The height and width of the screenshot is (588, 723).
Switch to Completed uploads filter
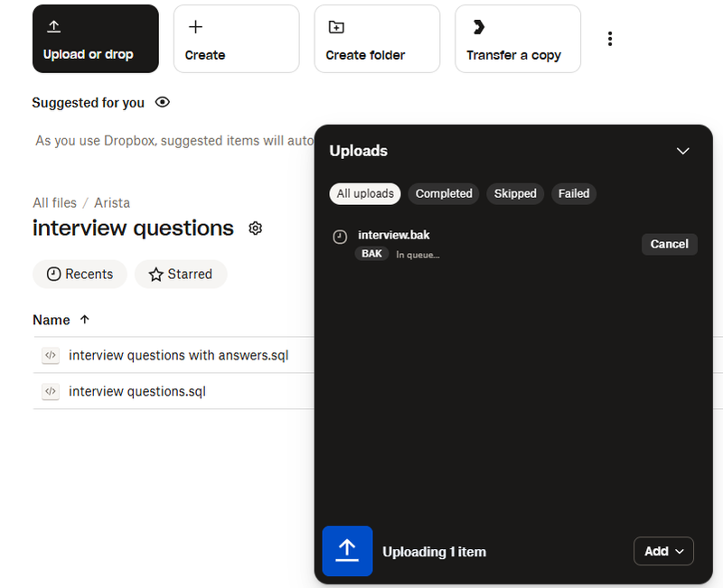[444, 193]
